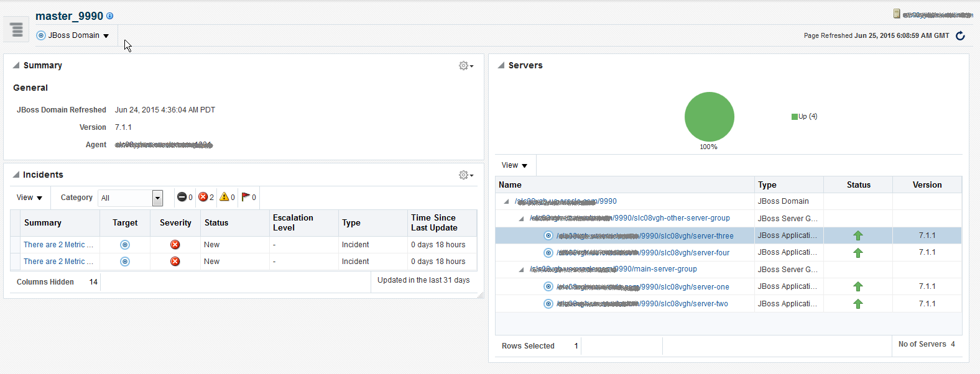Collapse the Servers panel

click(x=501, y=65)
